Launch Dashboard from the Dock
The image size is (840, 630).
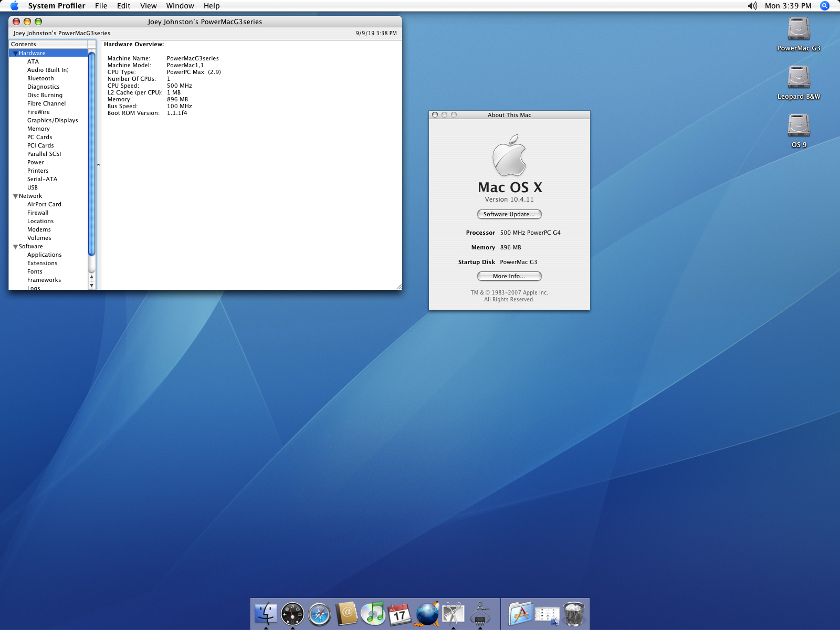292,614
